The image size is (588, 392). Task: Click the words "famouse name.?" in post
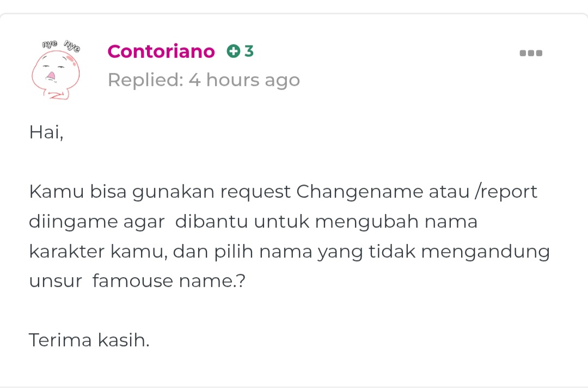click(169, 281)
